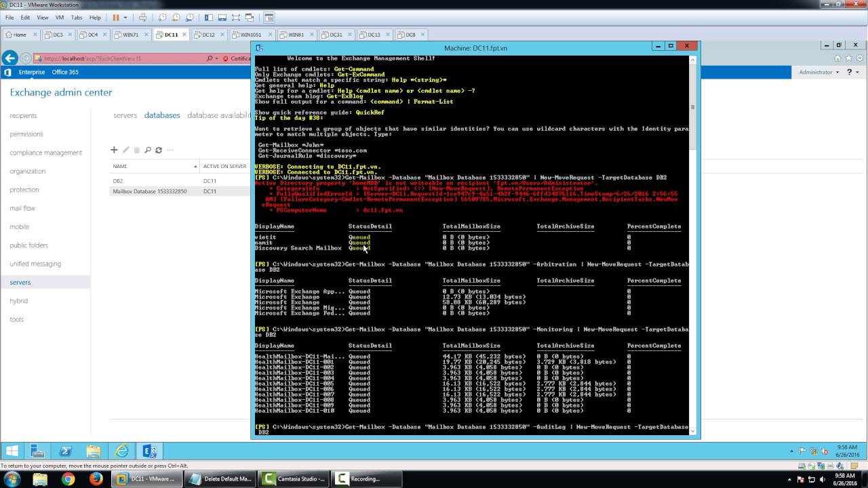
Task: Toggle the VMware thumbnail bar icon
Action: 222,18
